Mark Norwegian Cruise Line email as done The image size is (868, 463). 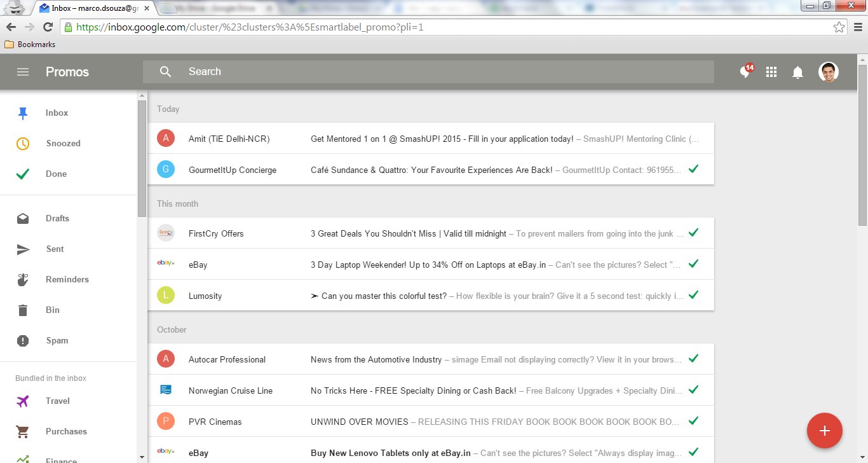(693, 389)
